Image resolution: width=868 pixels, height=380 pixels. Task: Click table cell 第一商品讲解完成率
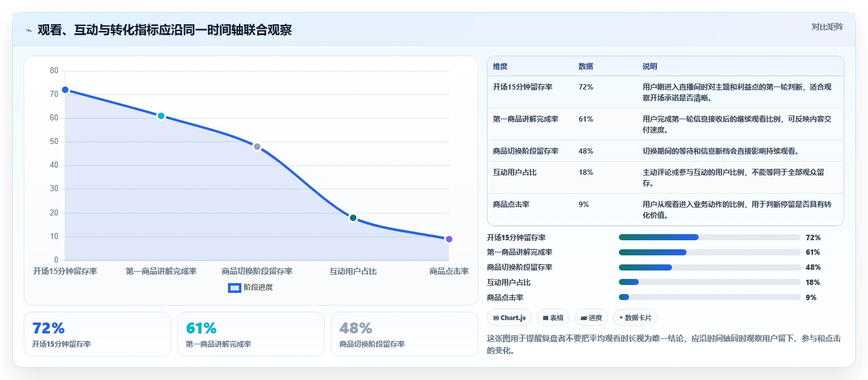tap(526, 119)
